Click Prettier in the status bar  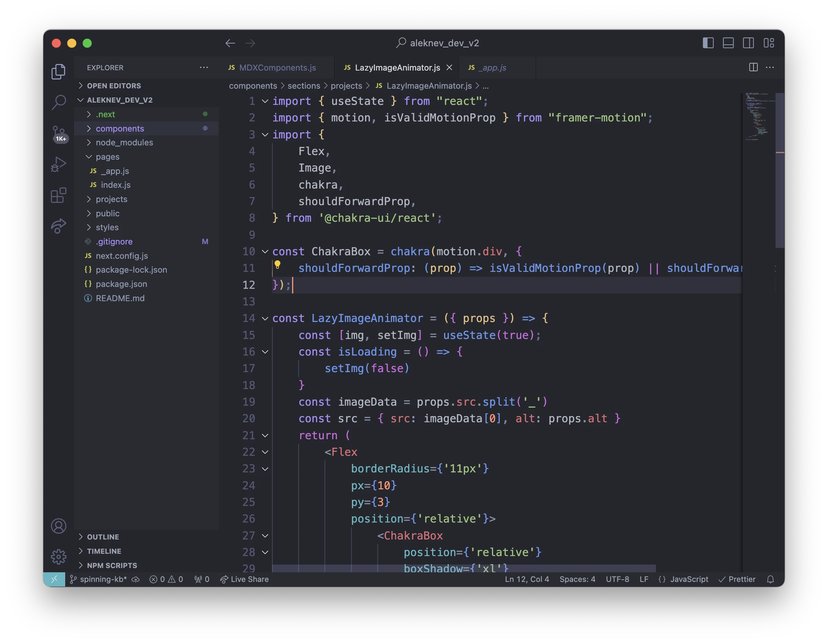pyautogui.click(x=737, y=579)
